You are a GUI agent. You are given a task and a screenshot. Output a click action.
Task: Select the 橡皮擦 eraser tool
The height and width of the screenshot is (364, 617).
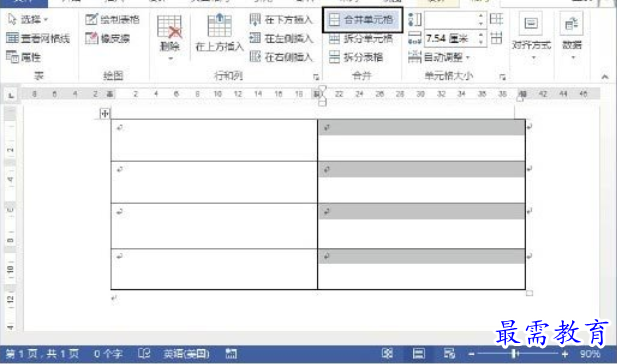[108, 38]
